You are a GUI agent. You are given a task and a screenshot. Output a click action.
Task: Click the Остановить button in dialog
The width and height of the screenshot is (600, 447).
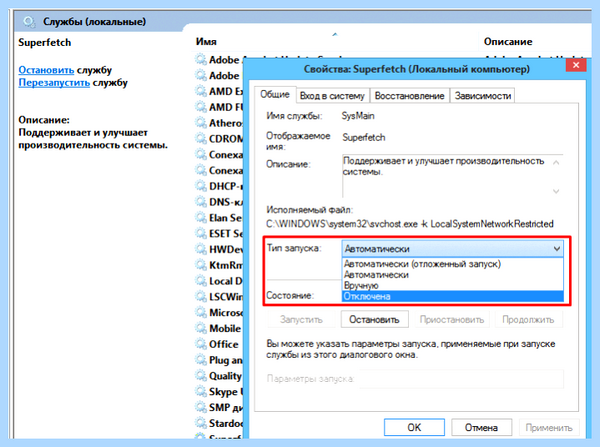coord(374,320)
